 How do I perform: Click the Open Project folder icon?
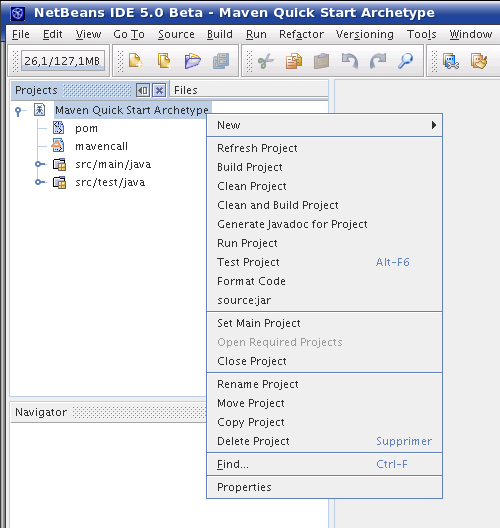pos(193,61)
